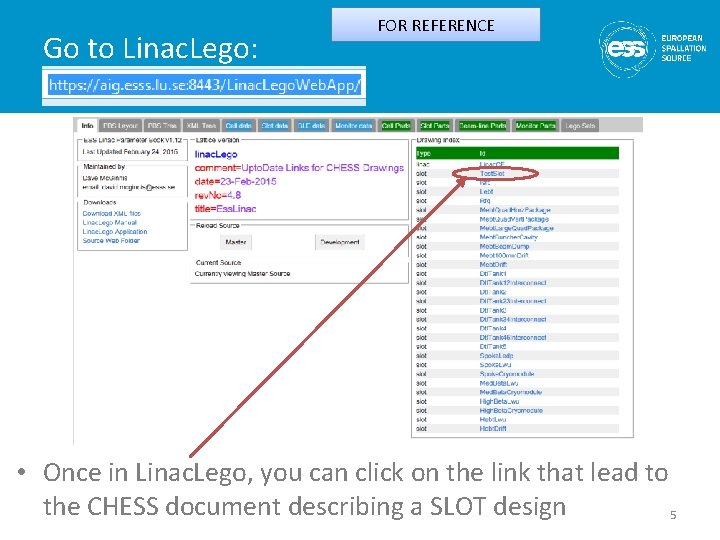Open the MedBetaCryomodule drawing link

click(x=511, y=392)
